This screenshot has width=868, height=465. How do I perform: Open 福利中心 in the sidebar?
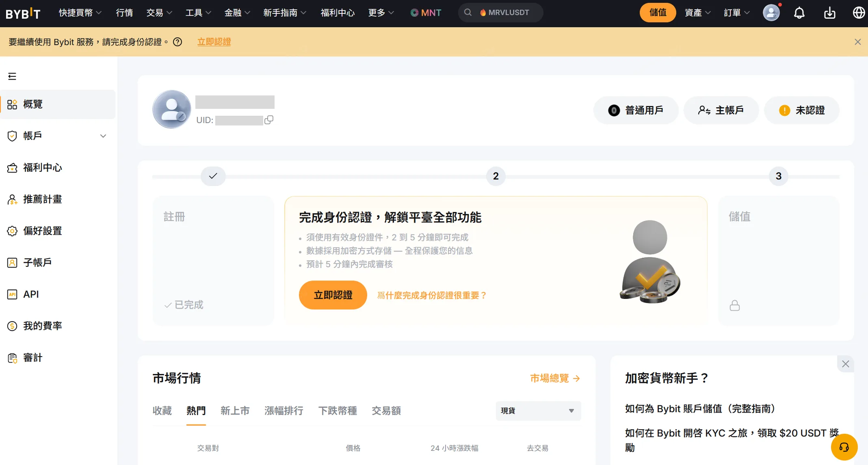(x=58, y=168)
